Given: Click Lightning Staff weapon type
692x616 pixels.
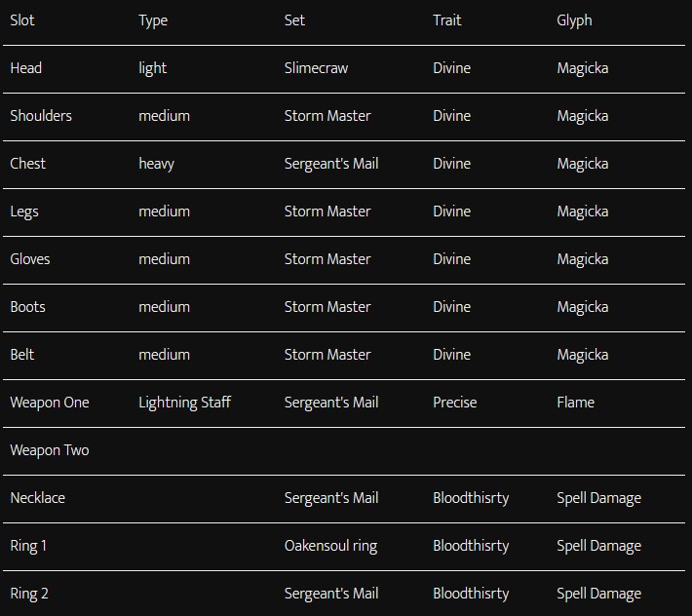Looking at the screenshot, I should [184, 403].
